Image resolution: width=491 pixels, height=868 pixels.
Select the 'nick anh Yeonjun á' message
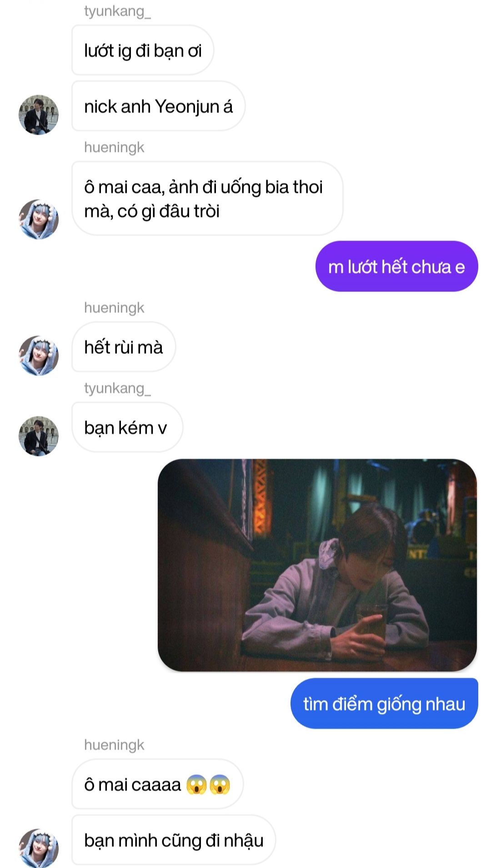point(158,106)
